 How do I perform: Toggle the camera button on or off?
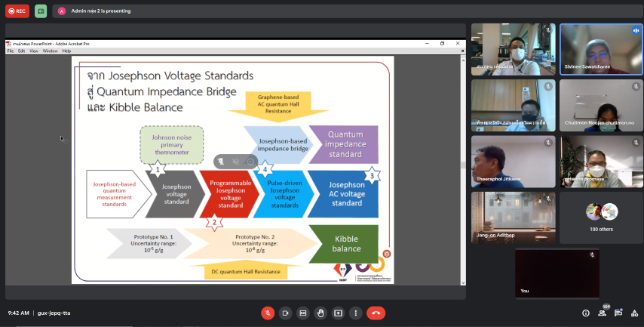tap(285, 313)
